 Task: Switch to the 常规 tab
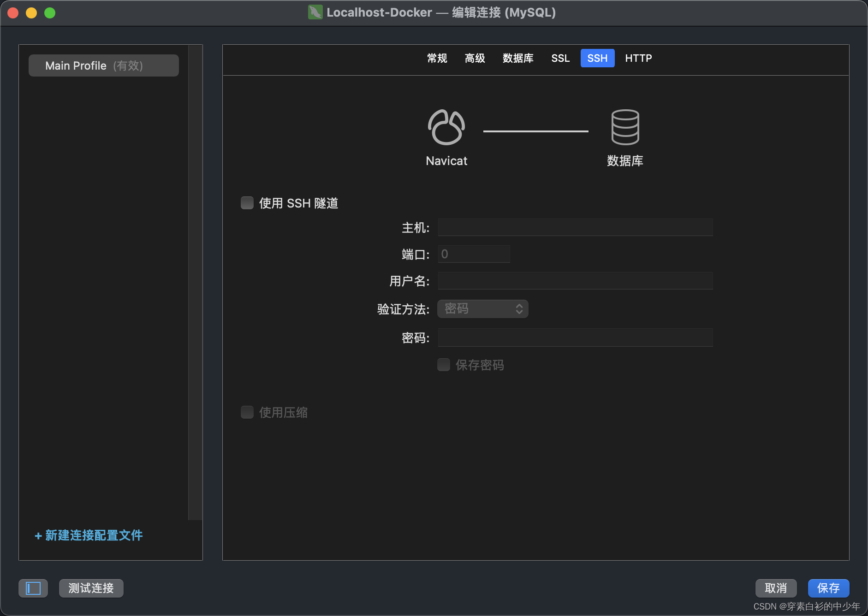click(x=437, y=58)
